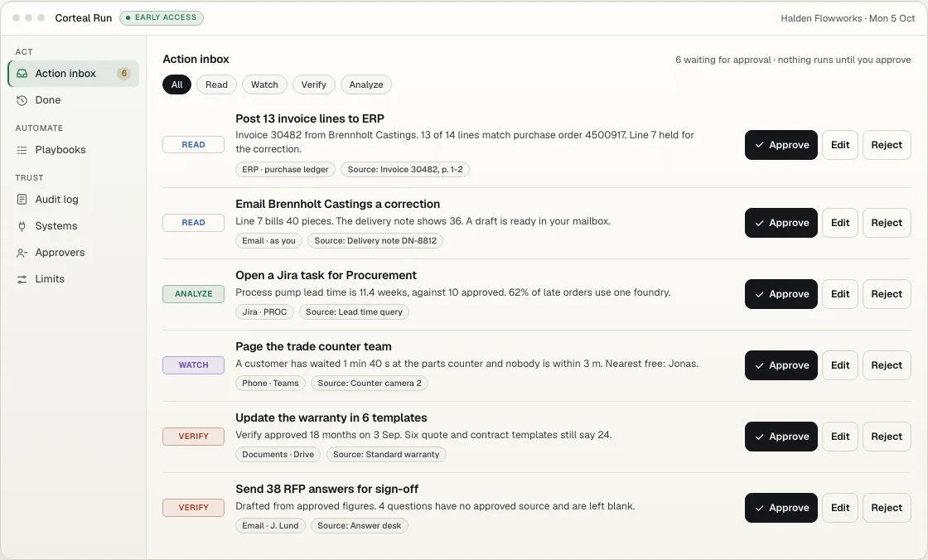Click the 'Update the warranty in 6 templates' title

pyautogui.click(x=331, y=418)
